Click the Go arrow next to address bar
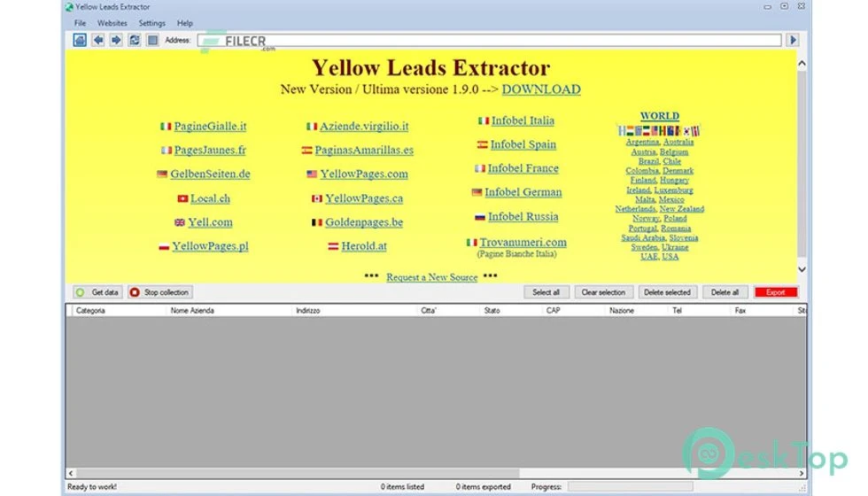Image resolution: width=868 pixels, height=496 pixels. (793, 40)
